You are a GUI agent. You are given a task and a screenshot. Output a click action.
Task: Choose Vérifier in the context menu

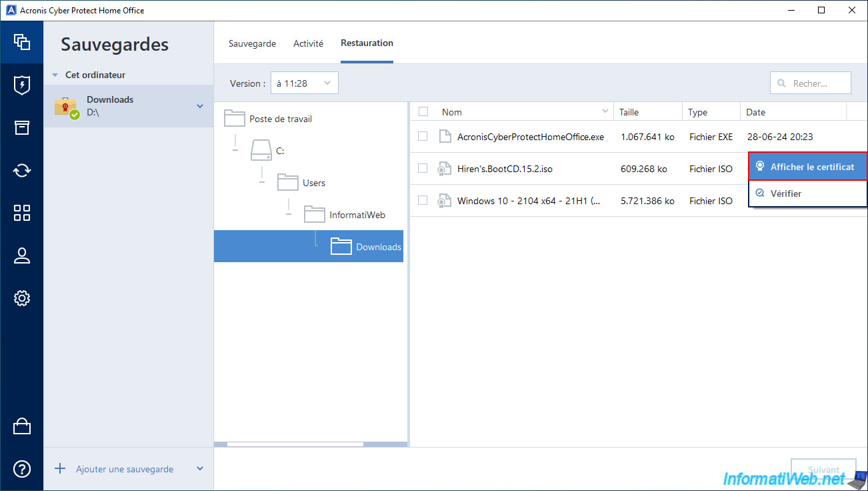pyautogui.click(x=808, y=193)
